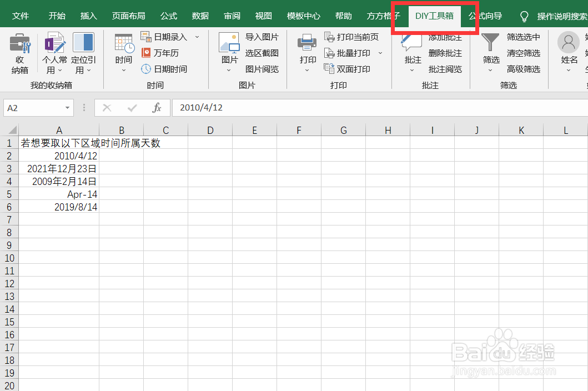Click 打印当前页 in the print group
588x391 pixels.
pyautogui.click(x=351, y=37)
